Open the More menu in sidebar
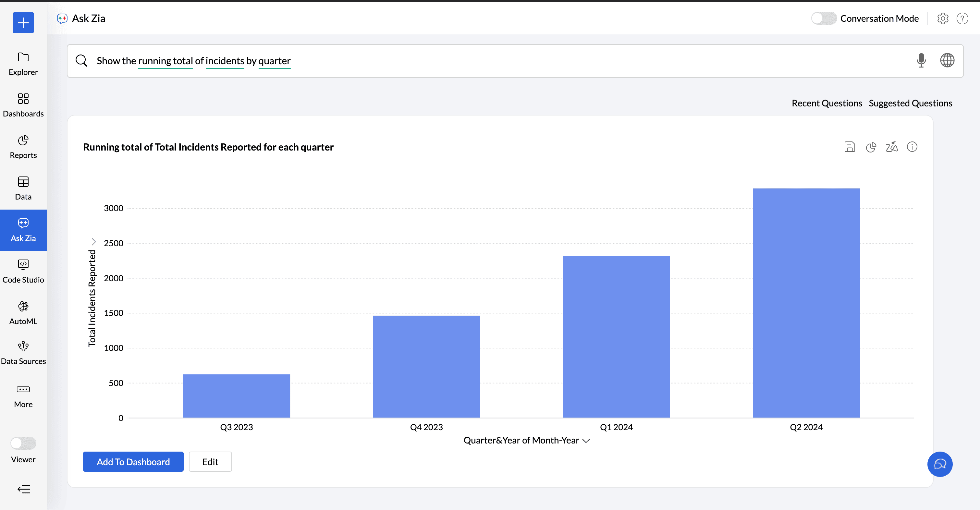The width and height of the screenshot is (980, 510). (x=23, y=395)
